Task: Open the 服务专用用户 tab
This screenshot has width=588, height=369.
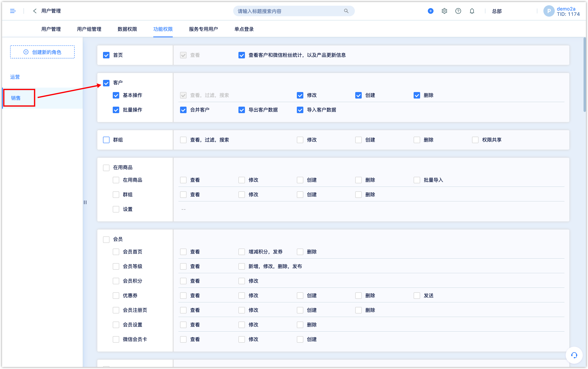Action: 203,29
